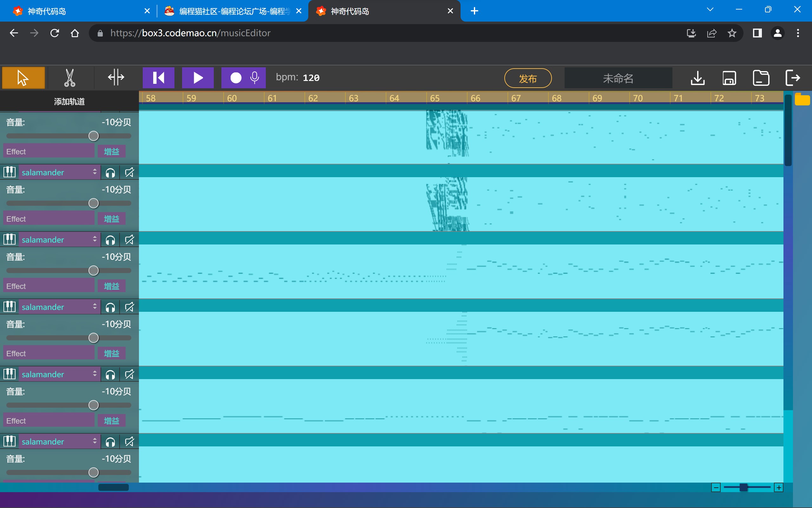This screenshot has width=812, height=508.
Task: Click the download-arrow export icon
Action: click(x=697, y=78)
